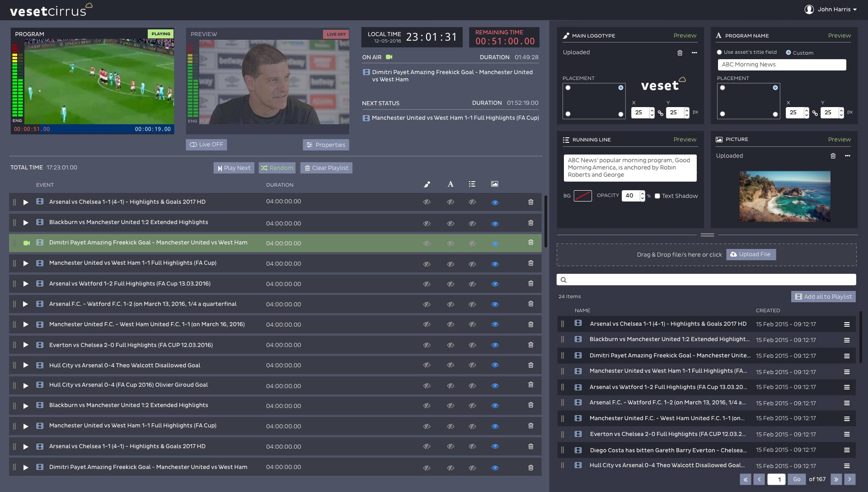
Task: Click the picture column header icon
Action: (x=495, y=184)
